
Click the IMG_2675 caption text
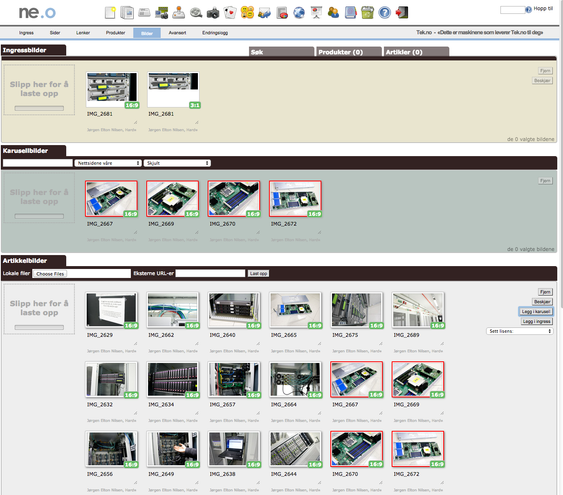pos(345,335)
